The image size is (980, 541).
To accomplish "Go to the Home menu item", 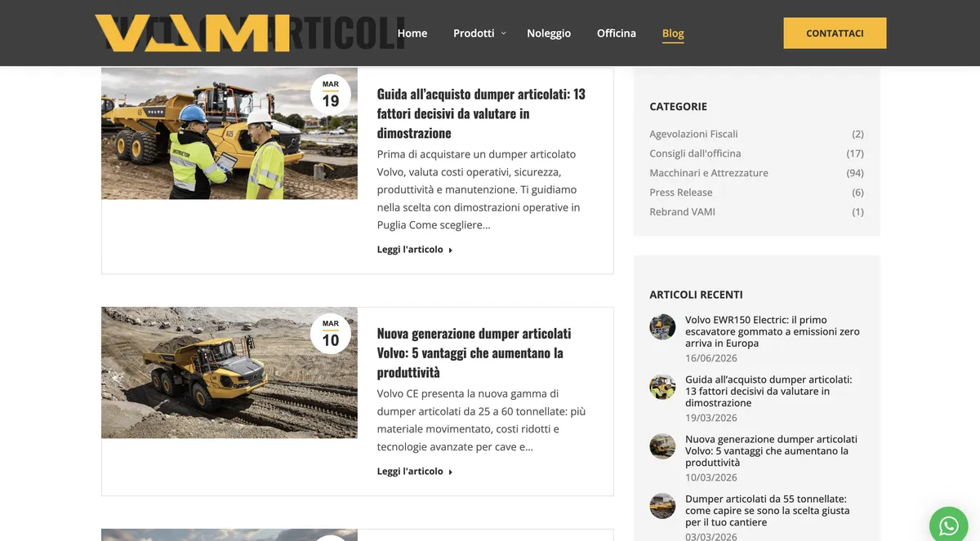I will pos(412,33).
